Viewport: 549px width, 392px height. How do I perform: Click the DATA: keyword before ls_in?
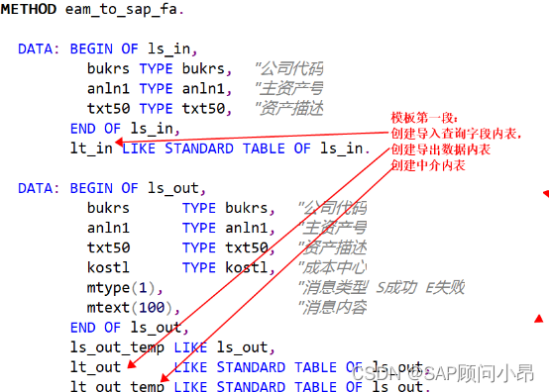pos(39,49)
